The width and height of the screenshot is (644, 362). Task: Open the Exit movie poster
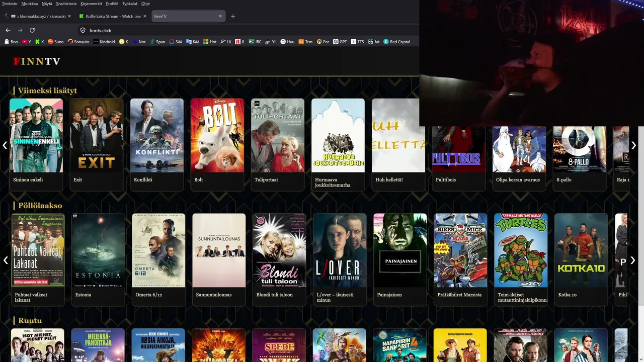97,135
